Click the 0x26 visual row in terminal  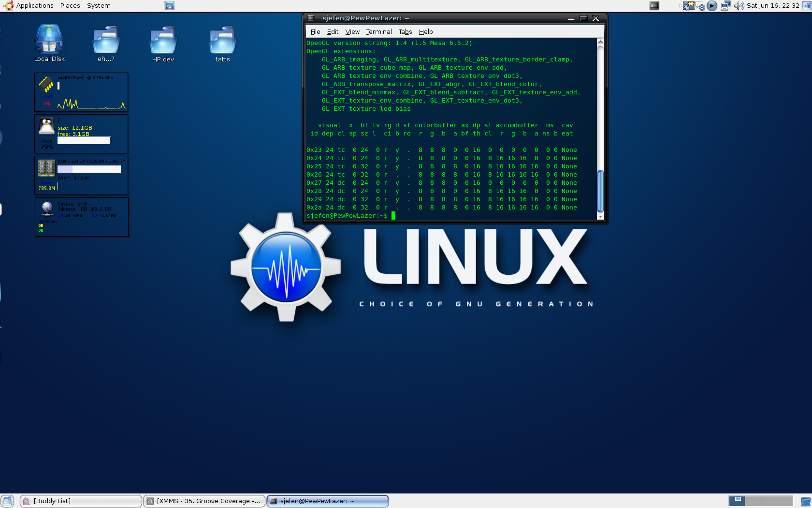442,175
